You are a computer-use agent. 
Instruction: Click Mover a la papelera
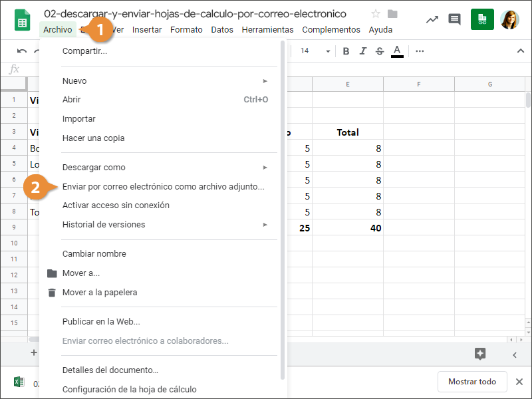point(99,292)
